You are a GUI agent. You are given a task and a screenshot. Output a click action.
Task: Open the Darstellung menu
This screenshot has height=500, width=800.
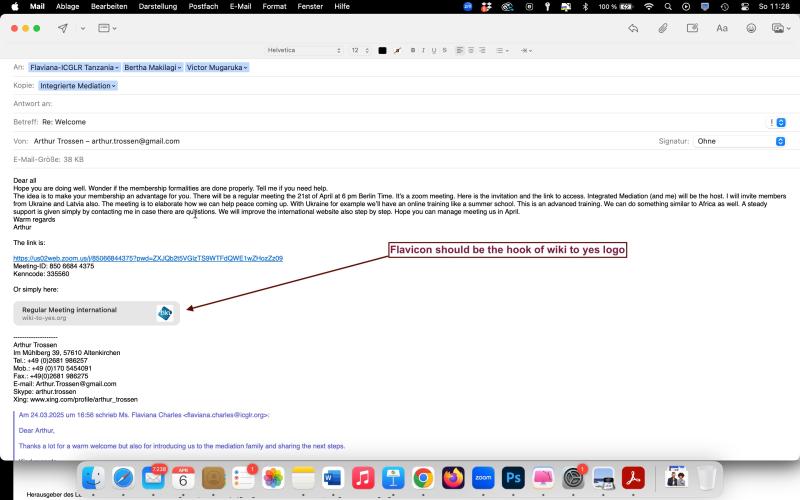pos(158,6)
